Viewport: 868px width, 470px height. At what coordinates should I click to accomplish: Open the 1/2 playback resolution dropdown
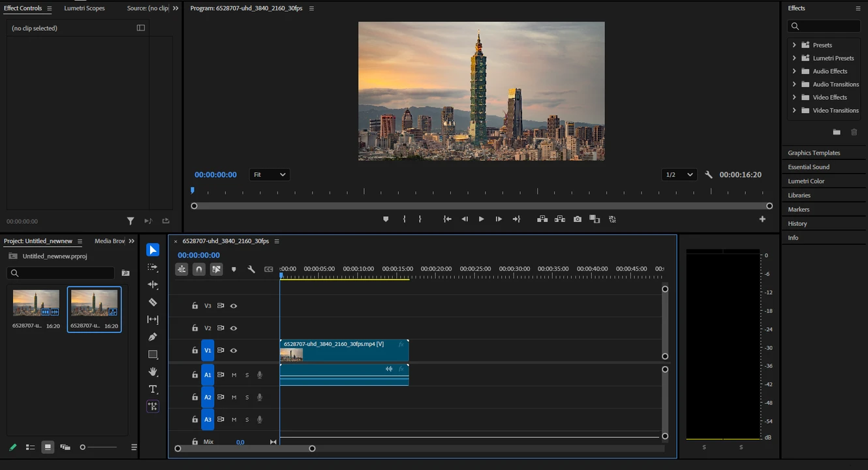[x=679, y=175]
